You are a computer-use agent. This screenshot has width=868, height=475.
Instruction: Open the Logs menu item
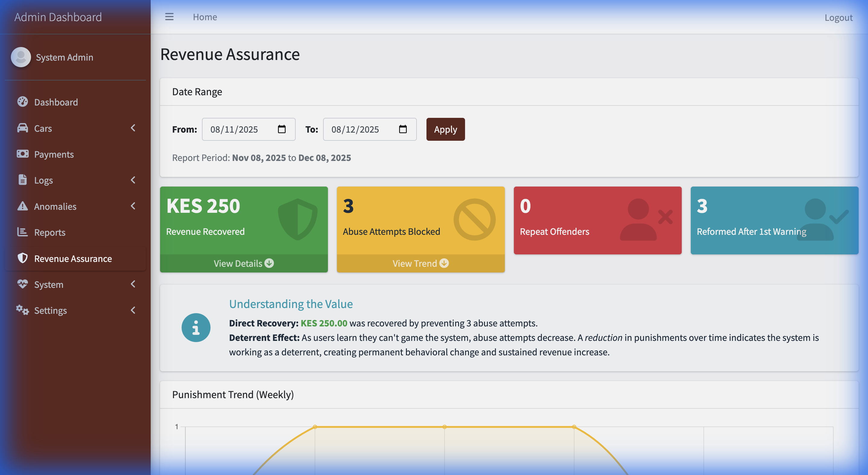tap(75, 180)
